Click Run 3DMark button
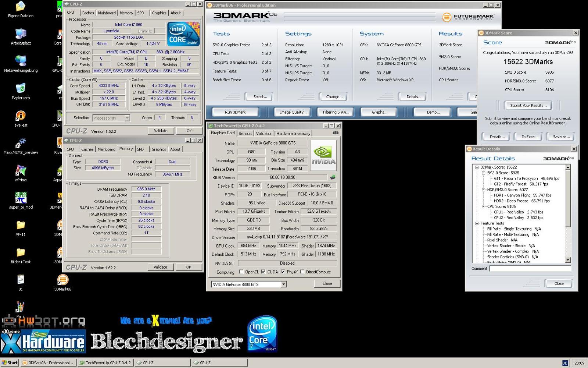588x368 pixels. pyautogui.click(x=235, y=112)
